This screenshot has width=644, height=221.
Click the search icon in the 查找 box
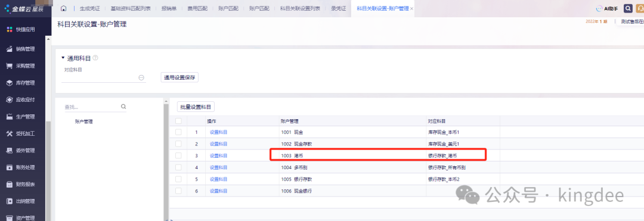click(x=123, y=107)
